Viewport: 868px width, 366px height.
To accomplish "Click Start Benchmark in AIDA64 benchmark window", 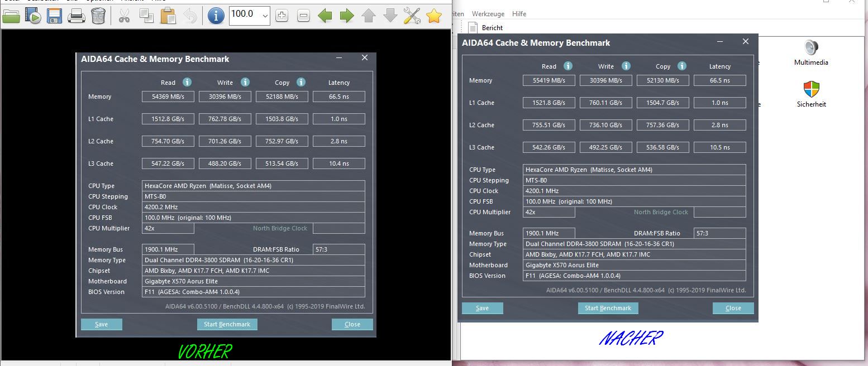I will [x=608, y=308].
